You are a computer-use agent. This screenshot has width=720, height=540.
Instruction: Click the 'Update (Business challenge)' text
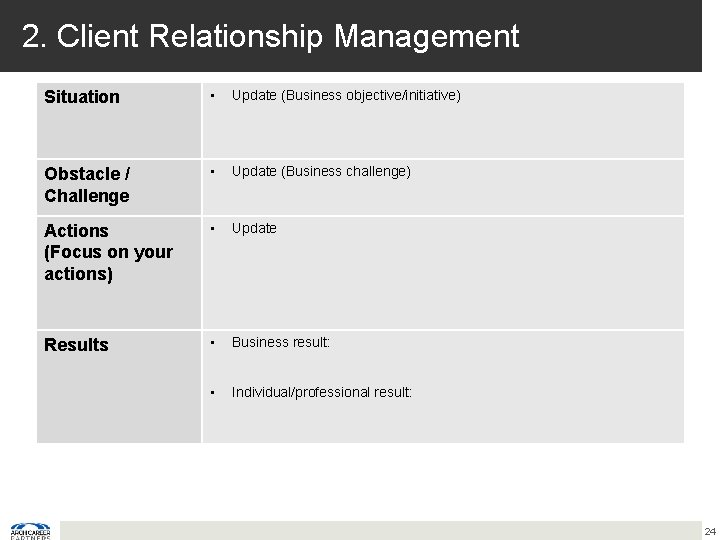(x=321, y=171)
